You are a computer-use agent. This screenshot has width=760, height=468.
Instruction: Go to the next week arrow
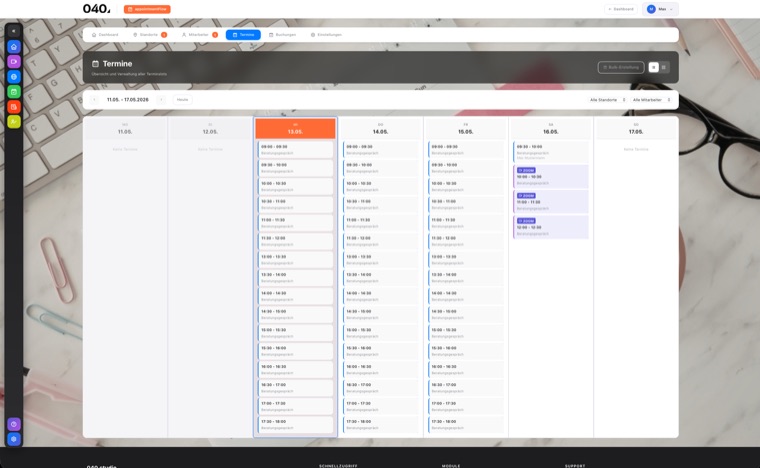point(161,100)
